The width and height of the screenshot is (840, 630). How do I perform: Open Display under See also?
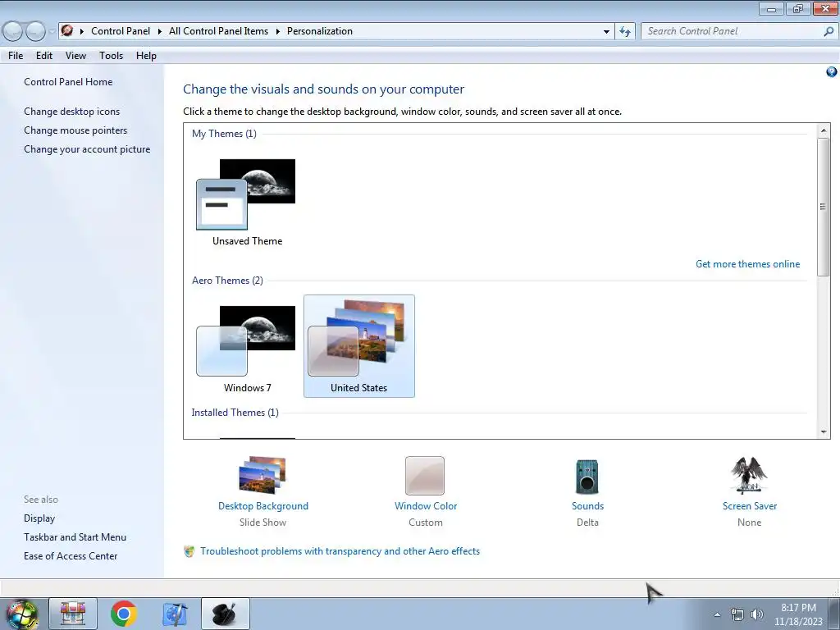(x=39, y=518)
